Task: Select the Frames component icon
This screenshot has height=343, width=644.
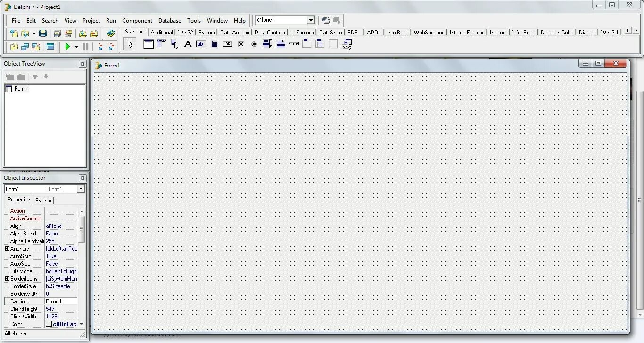Action: 149,44
